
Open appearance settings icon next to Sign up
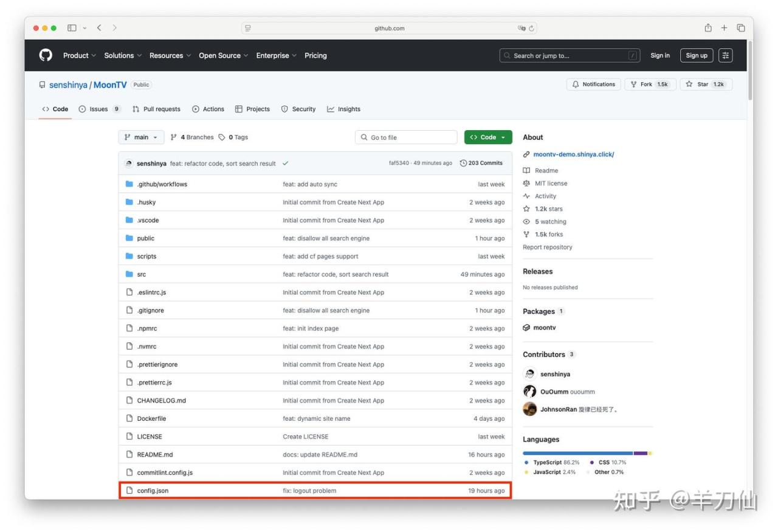point(726,55)
